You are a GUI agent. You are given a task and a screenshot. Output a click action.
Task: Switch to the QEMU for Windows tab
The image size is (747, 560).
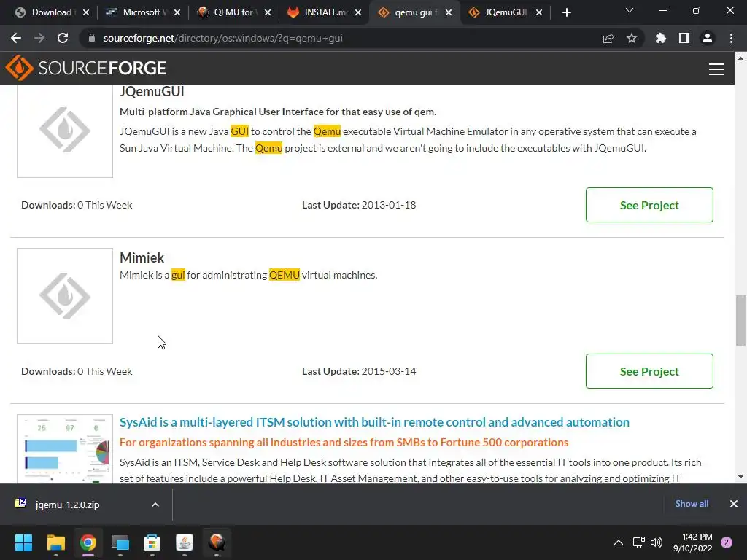tap(234, 12)
